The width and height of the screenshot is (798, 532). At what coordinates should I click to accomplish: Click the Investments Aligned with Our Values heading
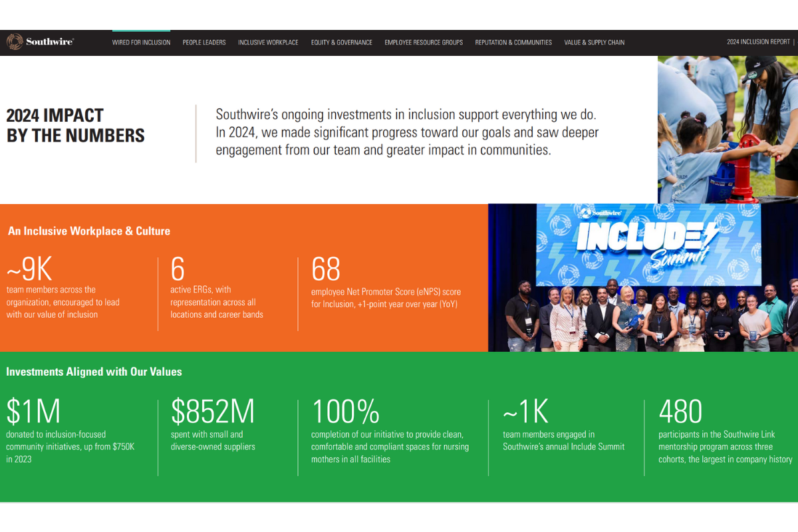click(x=94, y=372)
